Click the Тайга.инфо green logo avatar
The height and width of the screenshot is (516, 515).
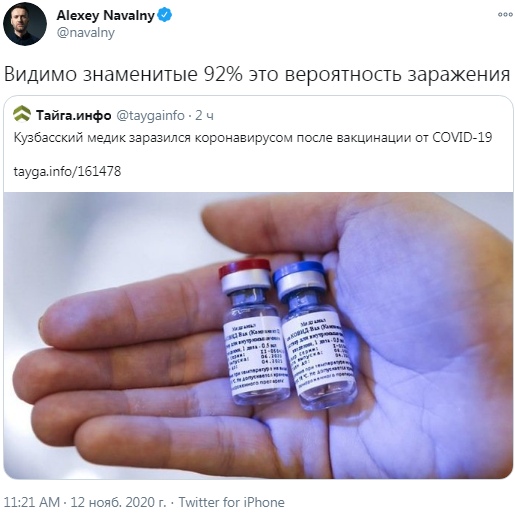(x=22, y=114)
